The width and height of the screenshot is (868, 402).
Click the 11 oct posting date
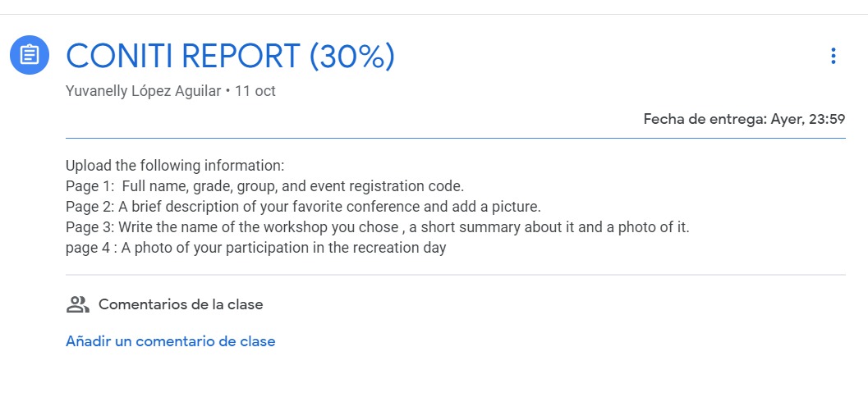click(x=255, y=91)
